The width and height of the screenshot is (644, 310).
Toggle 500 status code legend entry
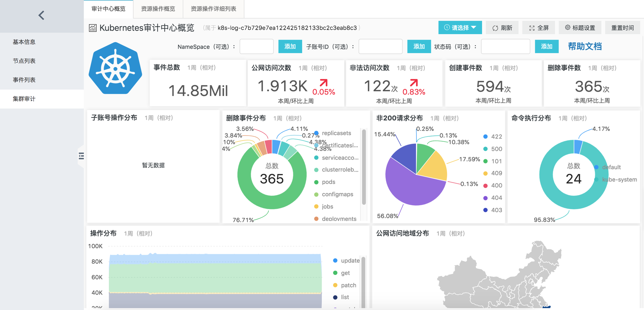pos(493,149)
